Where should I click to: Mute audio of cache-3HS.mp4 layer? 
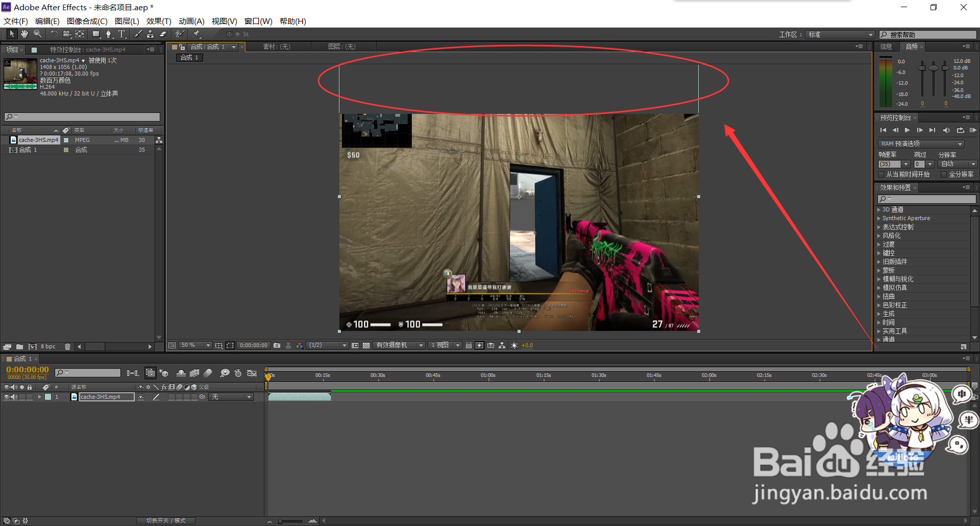[14, 397]
